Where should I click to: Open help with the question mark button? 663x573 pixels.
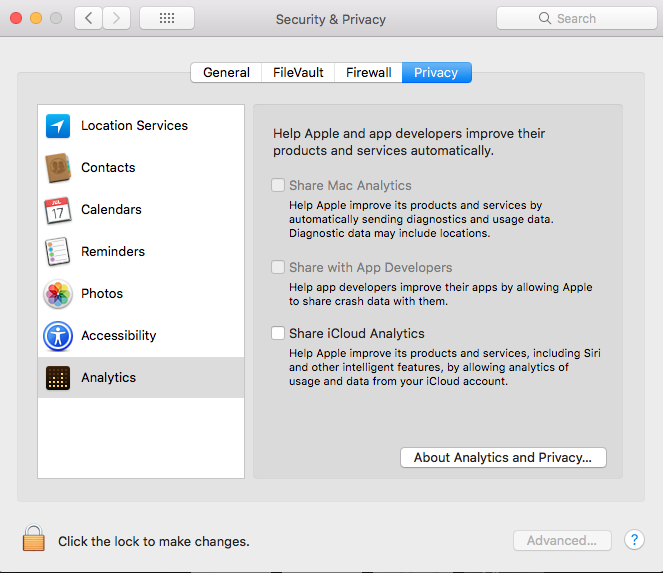634,540
